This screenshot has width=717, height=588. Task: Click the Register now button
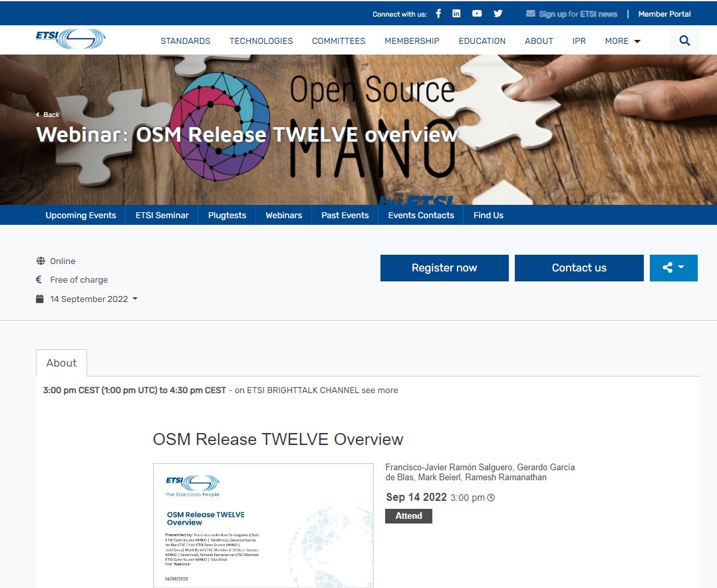444,268
